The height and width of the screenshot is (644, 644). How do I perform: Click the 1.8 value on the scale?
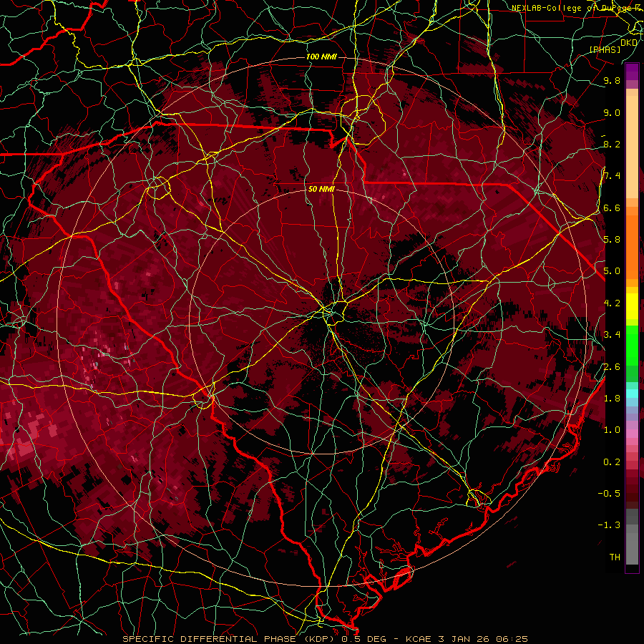[x=612, y=399]
